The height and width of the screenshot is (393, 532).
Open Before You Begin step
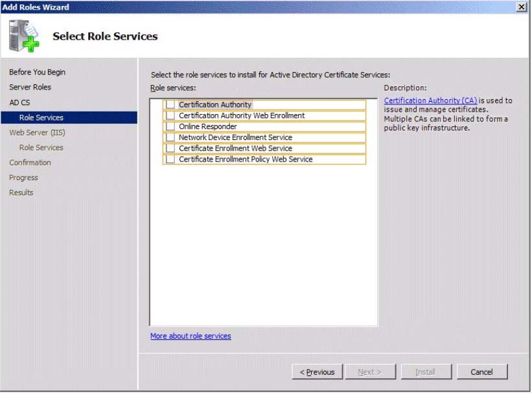pyautogui.click(x=38, y=72)
